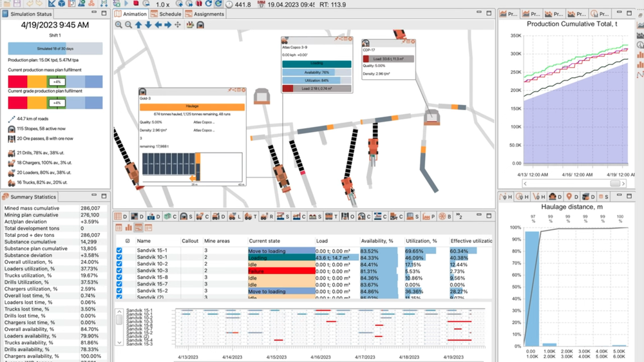
Task: Open the first Pr... production chart tab
Action: 509,14
